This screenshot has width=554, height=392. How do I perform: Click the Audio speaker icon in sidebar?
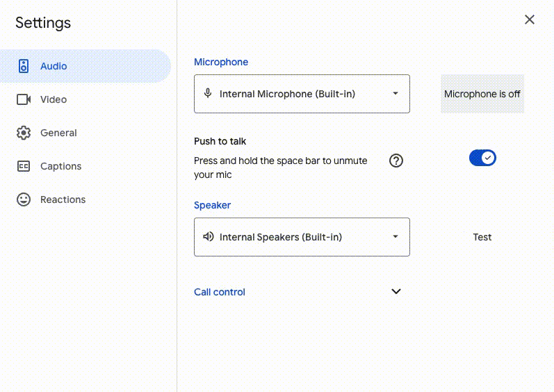[x=24, y=66]
